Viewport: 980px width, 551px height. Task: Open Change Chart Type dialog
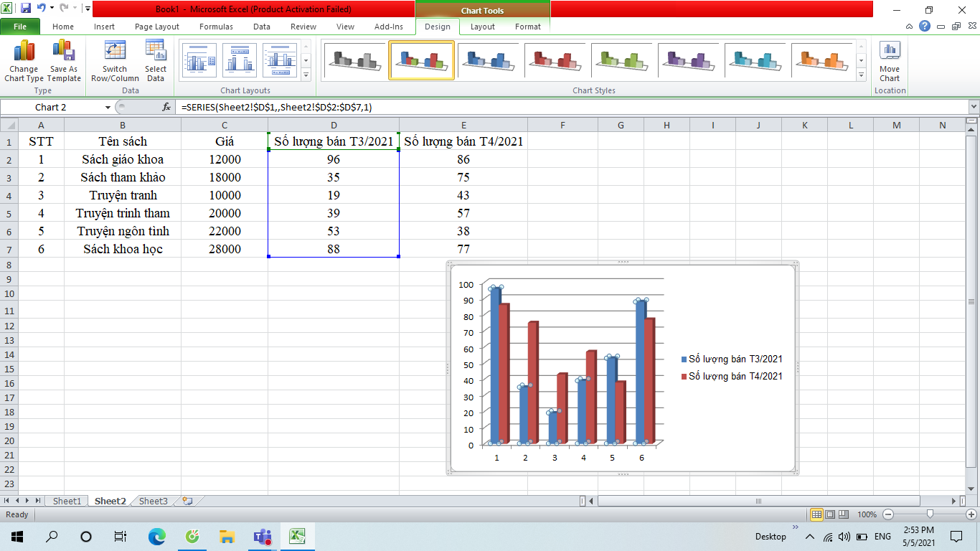24,61
